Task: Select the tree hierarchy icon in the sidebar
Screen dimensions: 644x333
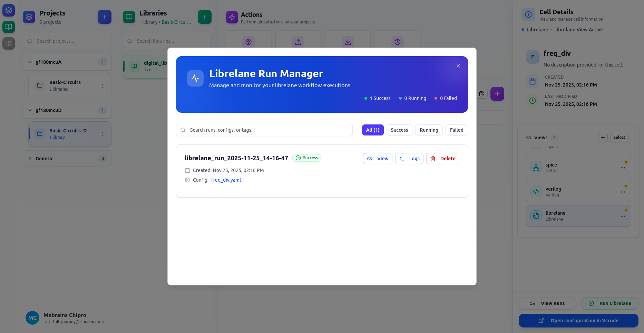Action: tap(8, 43)
